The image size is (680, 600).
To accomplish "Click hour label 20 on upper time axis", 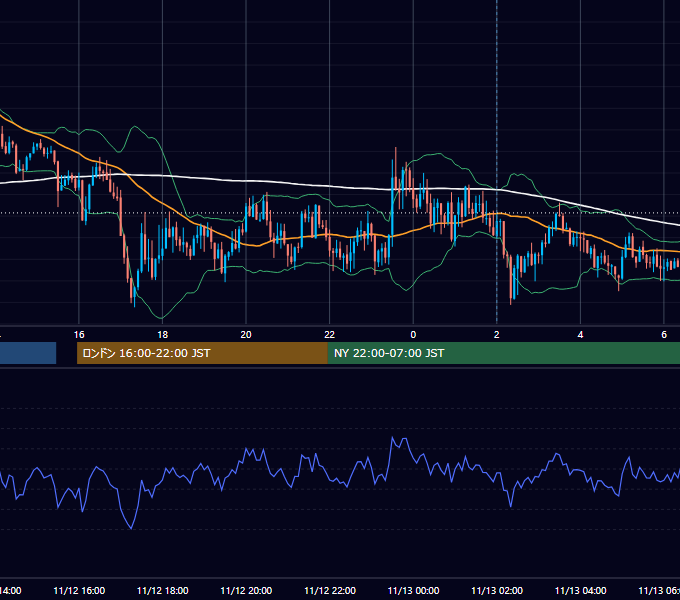I will click(x=246, y=335).
